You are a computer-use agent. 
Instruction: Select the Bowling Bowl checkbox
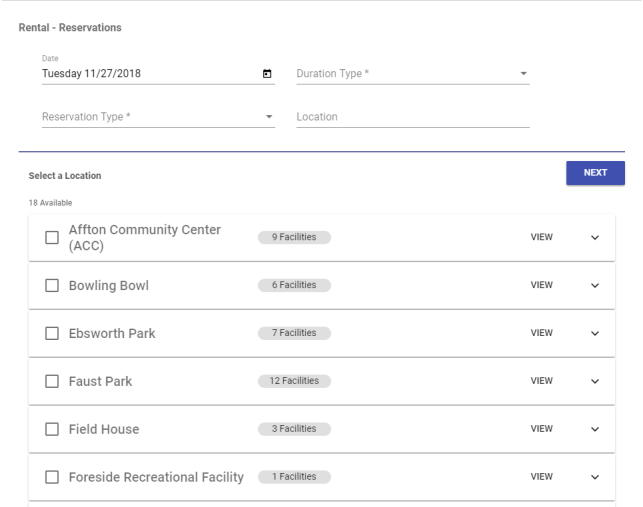pyautogui.click(x=52, y=286)
